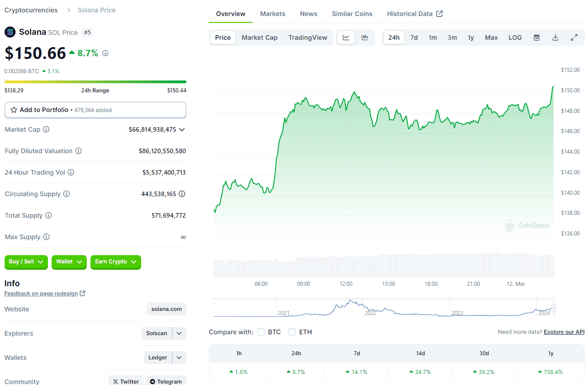This screenshot has width=588, height=385.
Task: Click the line chart view icon
Action: point(346,37)
